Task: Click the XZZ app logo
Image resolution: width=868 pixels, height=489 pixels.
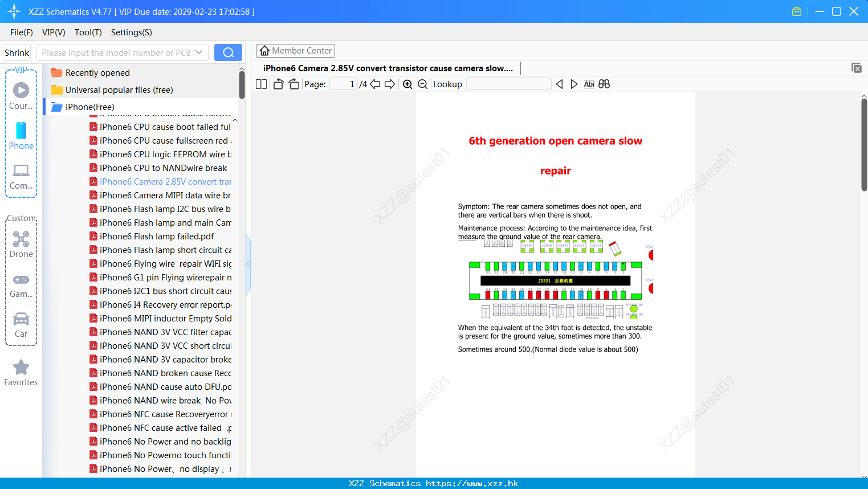Action: click(x=14, y=11)
